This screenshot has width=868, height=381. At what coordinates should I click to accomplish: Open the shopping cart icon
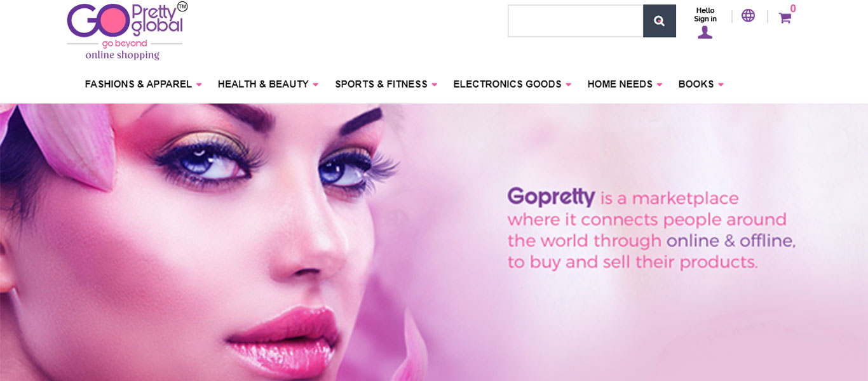click(785, 18)
